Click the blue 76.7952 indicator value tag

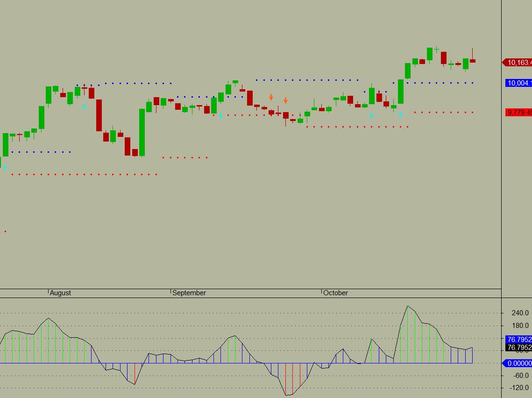518,339
